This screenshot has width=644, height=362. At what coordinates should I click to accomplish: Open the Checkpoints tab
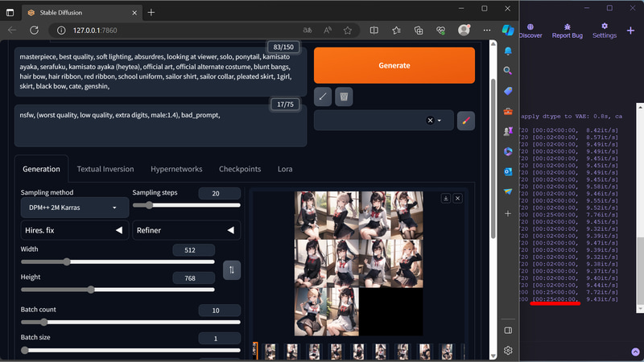240,169
